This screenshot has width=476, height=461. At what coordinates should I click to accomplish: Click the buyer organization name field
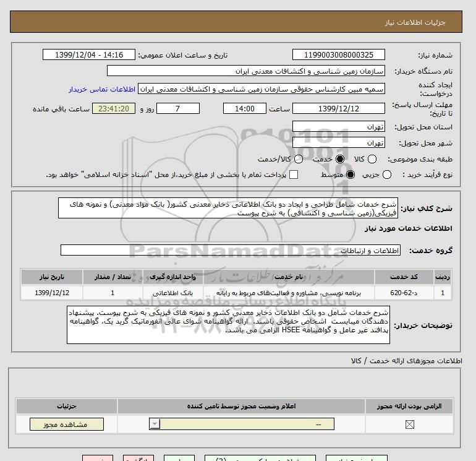click(x=246, y=71)
